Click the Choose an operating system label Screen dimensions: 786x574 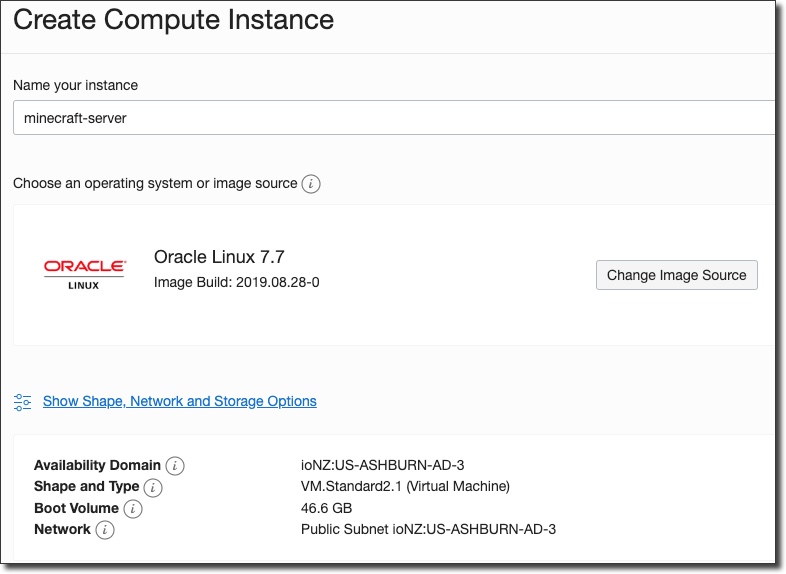(x=155, y=184)
